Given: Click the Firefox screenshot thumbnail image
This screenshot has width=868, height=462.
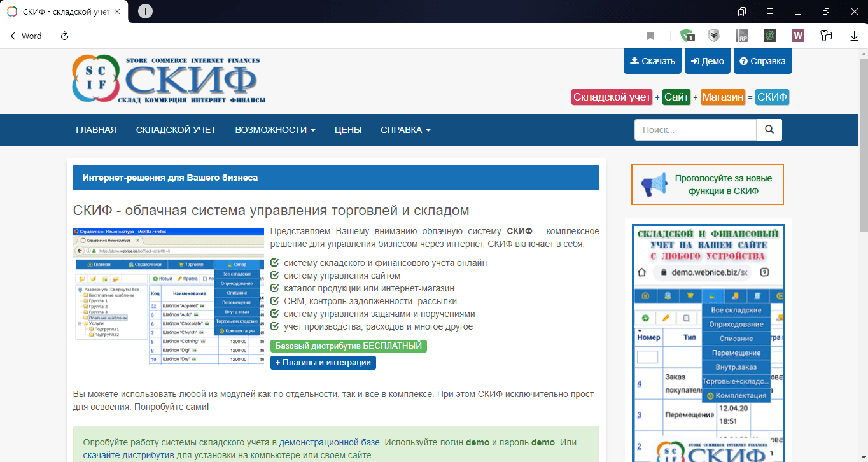Looking at the screenshot, I should (x=169, y=295).
